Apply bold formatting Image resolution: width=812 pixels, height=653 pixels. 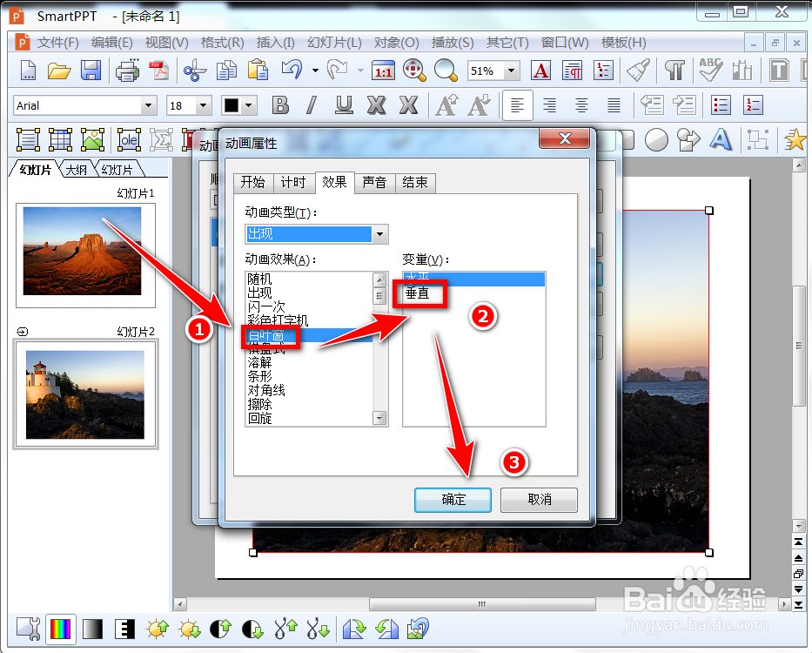click(x=280, y=105)
